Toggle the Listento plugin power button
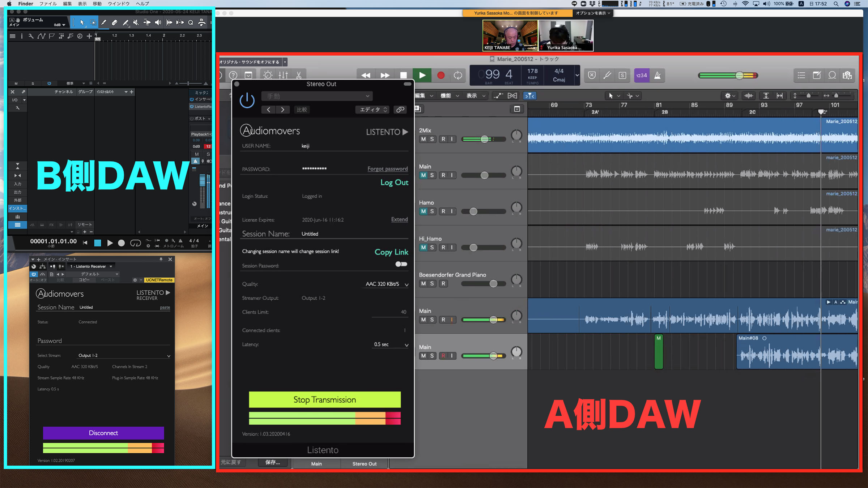This screenshot has height=488, width=868. pyautogui.click(x=247, y=100)
